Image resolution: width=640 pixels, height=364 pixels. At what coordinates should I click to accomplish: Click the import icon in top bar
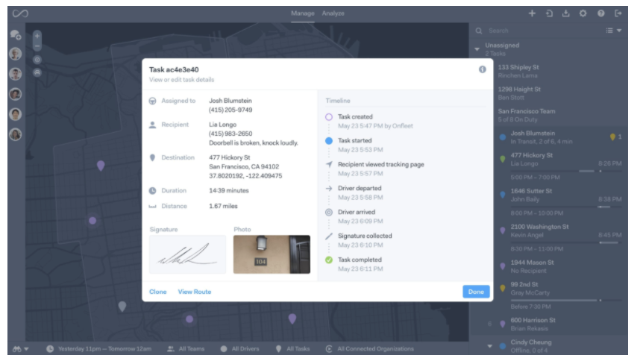tap(549, 13)
